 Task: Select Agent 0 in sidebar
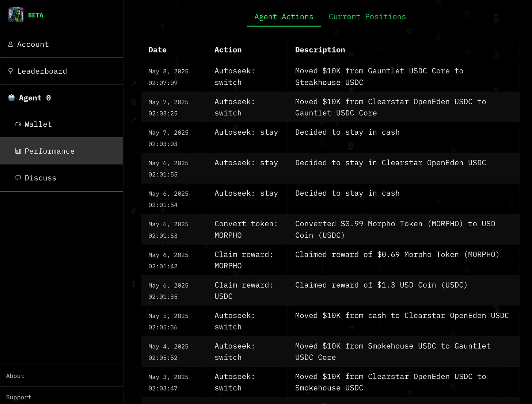(x=61, y=98)
